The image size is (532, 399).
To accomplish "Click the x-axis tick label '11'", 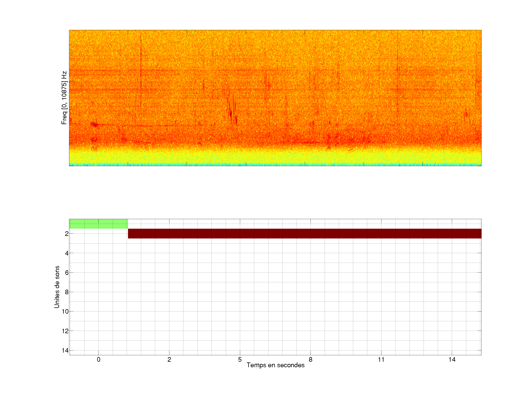I will pyautogui.click(x=381, y=359).
